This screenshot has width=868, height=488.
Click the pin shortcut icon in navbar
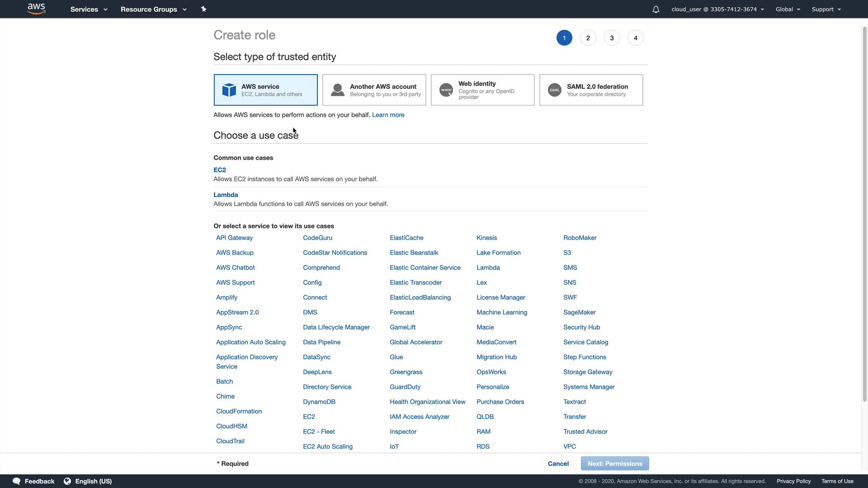203,9
